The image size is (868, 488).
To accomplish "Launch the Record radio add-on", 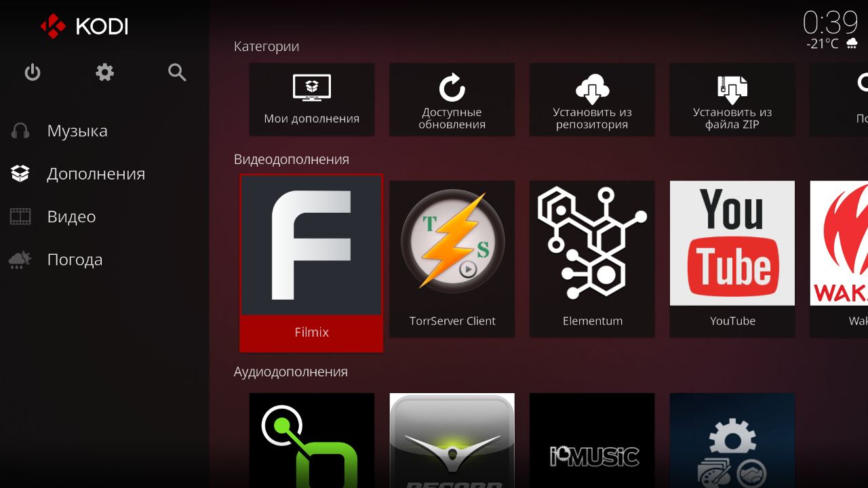I will (452, 441).
